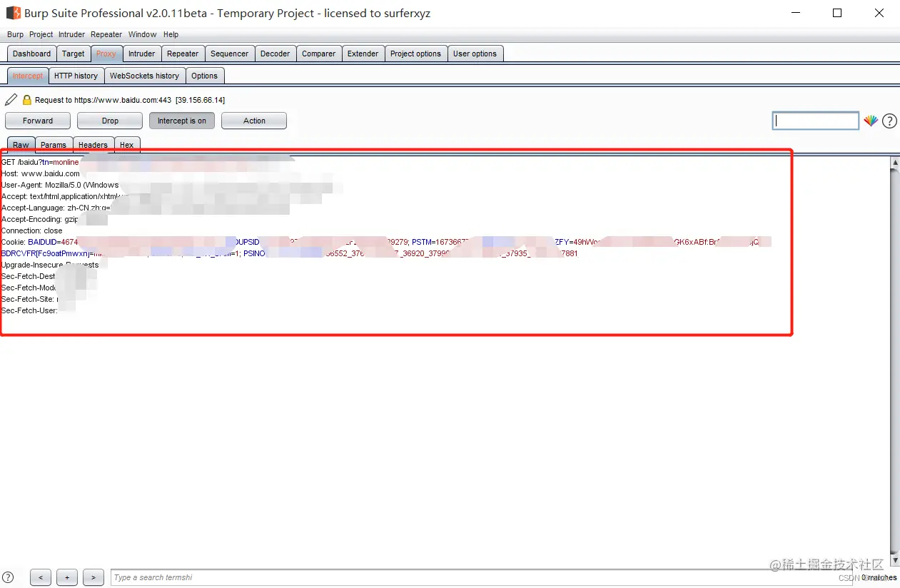This screenshot has width=900, height=588.
Task: Select the Raw message view tab
Action: coord(21,145)
